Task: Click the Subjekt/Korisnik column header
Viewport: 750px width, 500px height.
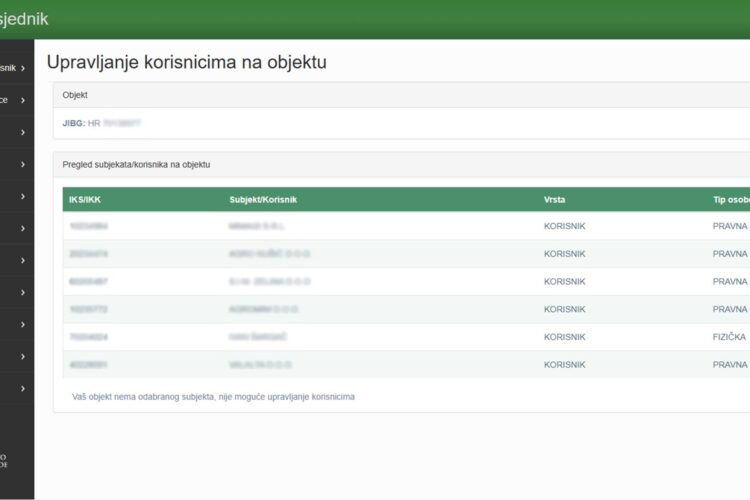Action: tap(263, 199)
